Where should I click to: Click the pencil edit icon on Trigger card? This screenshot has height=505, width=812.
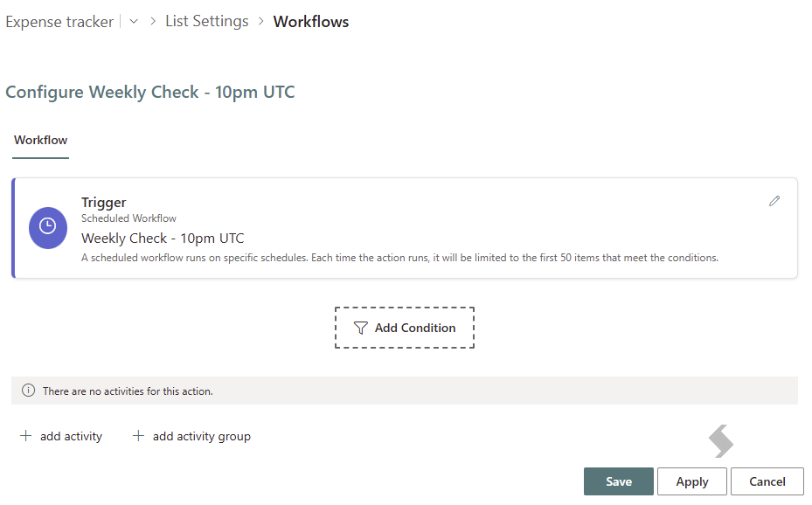click(774, 201)
